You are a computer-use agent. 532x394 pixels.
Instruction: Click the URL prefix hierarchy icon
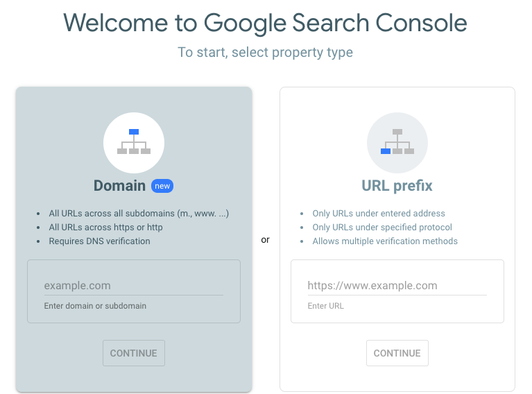[397, 142]
